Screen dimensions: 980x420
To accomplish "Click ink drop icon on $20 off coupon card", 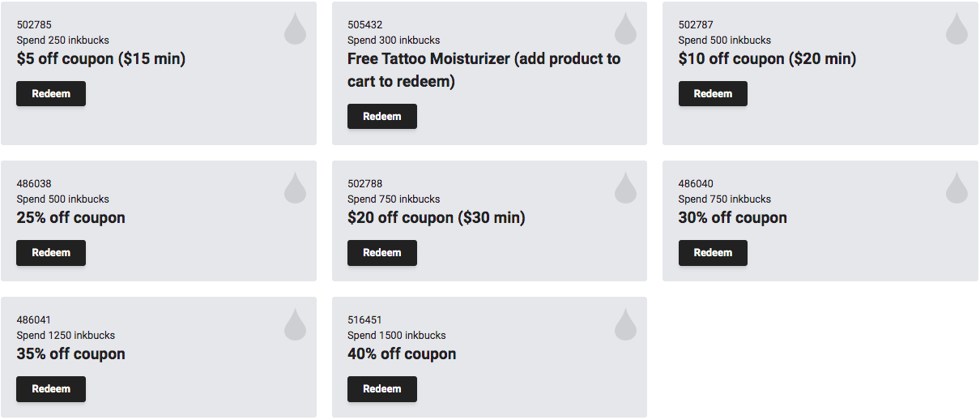I will tap(625, 187).
